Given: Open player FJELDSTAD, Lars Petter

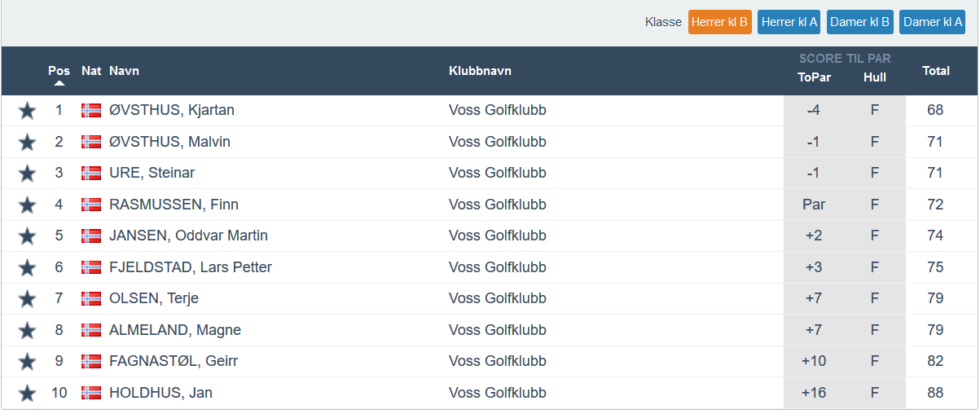Looking at the screenshot, I should [191, 267].
